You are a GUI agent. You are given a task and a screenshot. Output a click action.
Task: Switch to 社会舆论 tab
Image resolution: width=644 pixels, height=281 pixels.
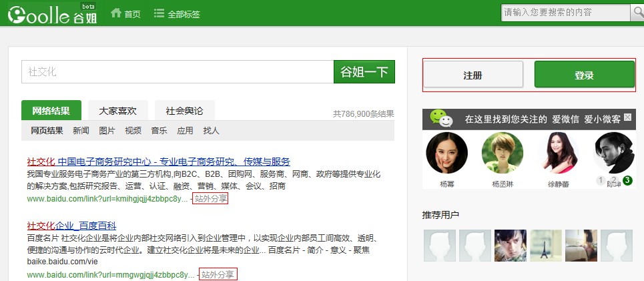(184, 111)
